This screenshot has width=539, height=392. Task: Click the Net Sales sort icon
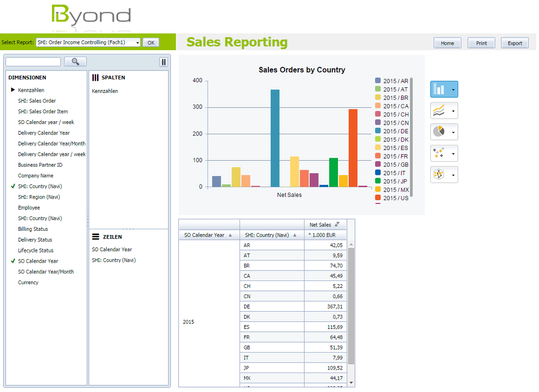pos(337,225)
